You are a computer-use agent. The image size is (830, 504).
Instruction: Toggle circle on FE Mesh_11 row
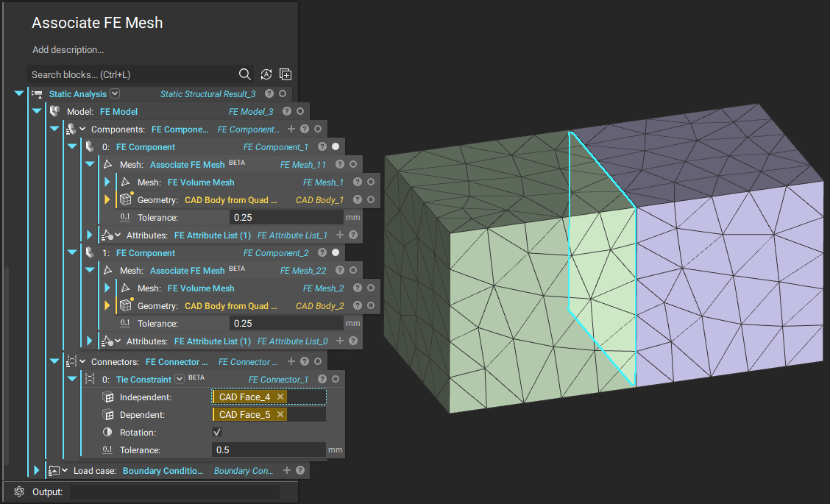353,165
